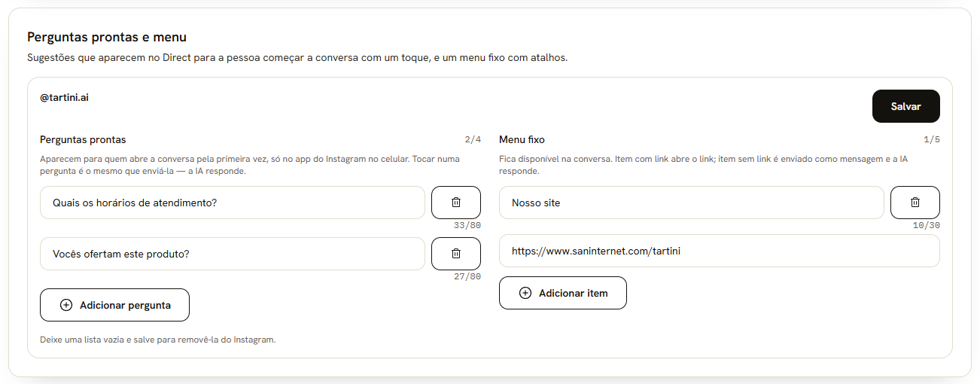Image resolution: width=980 pixels, height=384 pixels.
Task: Click the 10/30 character counter
Action: click(926, 225)
